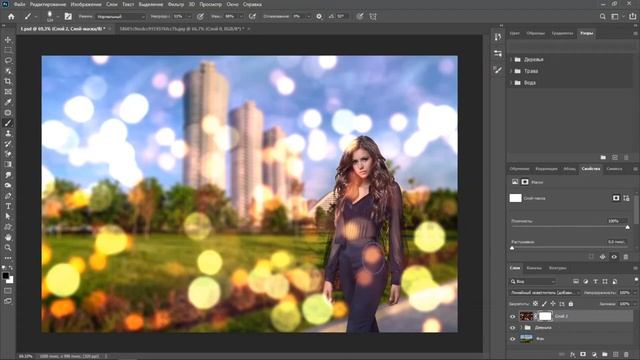Open the layer filter kind dropdown
This screenshot has width=640, height=360.
pos(533,282)
